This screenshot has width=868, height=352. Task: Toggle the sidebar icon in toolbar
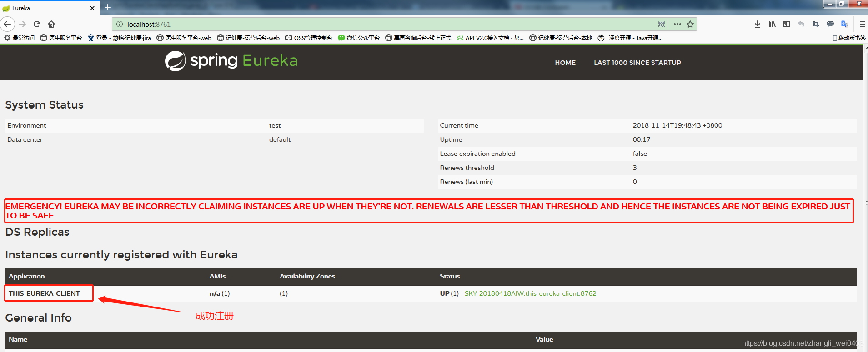[787, 24]
